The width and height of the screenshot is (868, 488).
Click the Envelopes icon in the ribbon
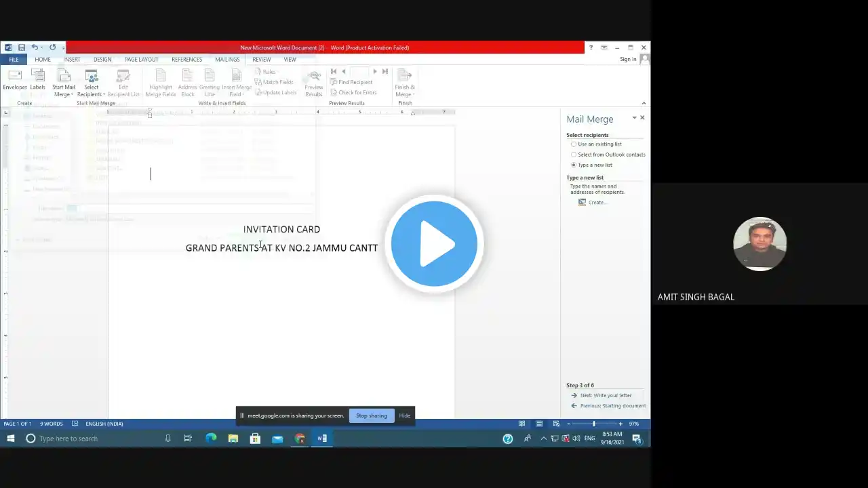(x=14, y=80)
